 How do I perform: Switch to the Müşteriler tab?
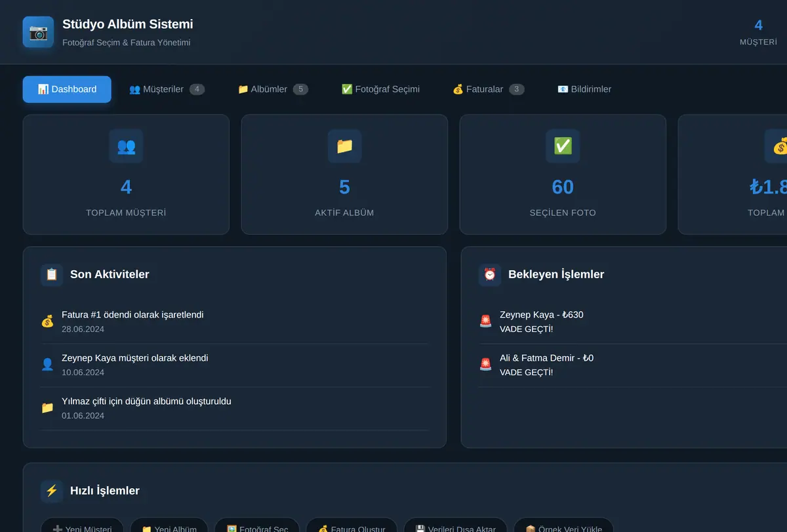coord(167,89)
